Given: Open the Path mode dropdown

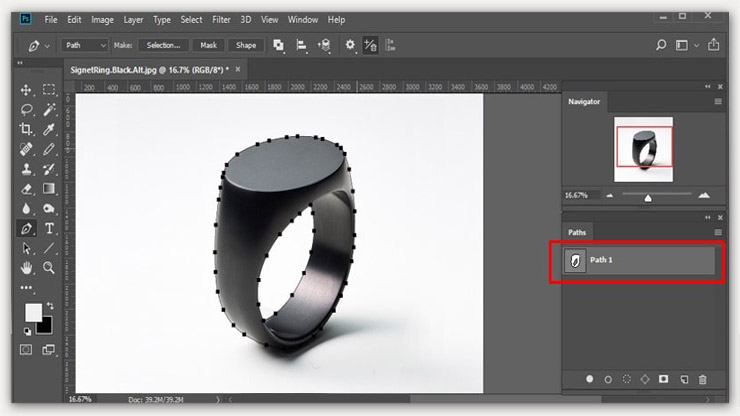Looking at the screenshot, I should pos(85,45).
